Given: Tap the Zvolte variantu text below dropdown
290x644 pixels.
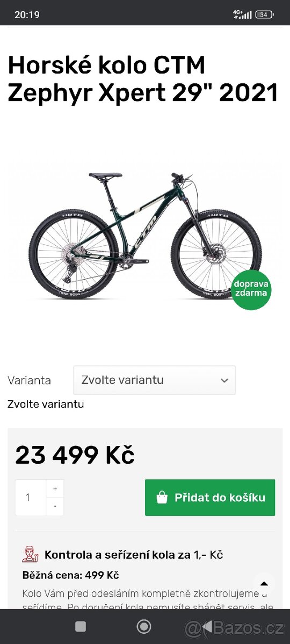Looking at the screenshot, I should [46, 404].
